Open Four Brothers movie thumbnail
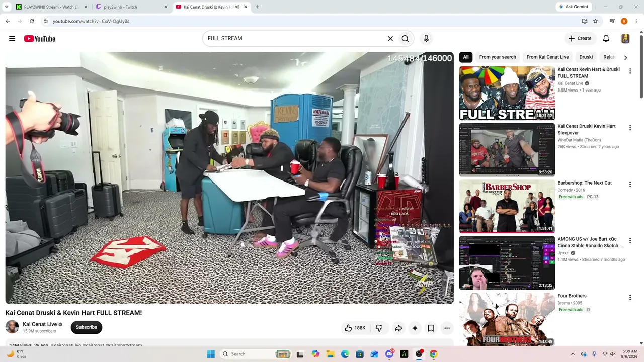This screenshot has width=644, height=362. [x=507, y=319]
